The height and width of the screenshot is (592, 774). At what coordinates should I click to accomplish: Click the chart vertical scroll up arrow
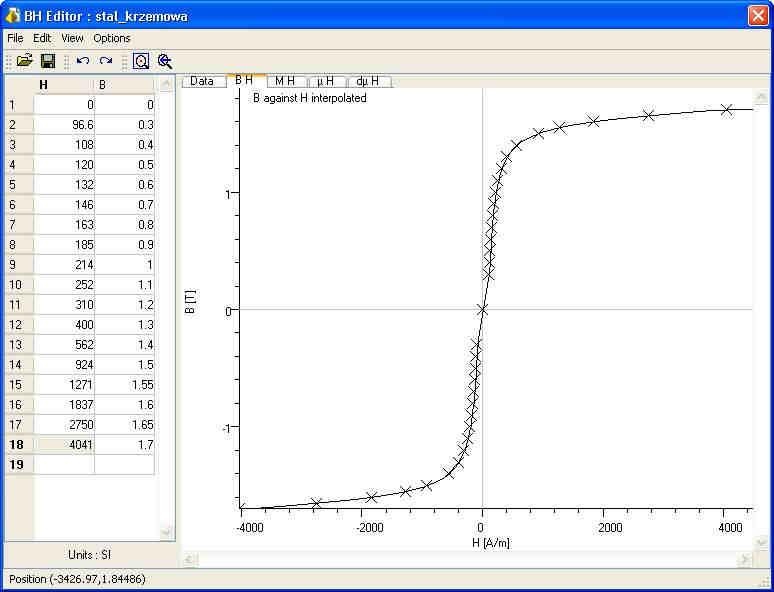click(x=761, y=95)
